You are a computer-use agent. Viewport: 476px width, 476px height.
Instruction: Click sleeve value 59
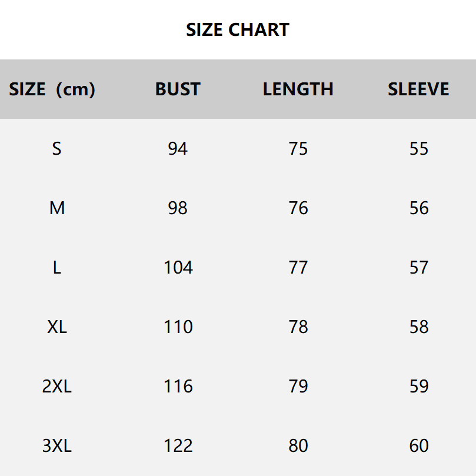(419, 387)
